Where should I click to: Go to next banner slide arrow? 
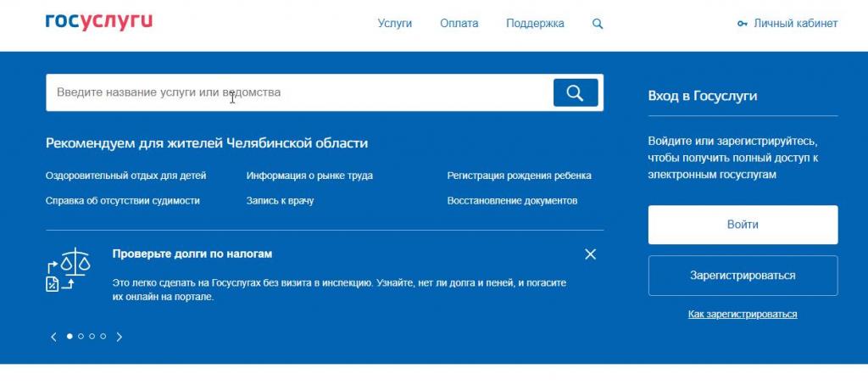click(x=120, y=337)
